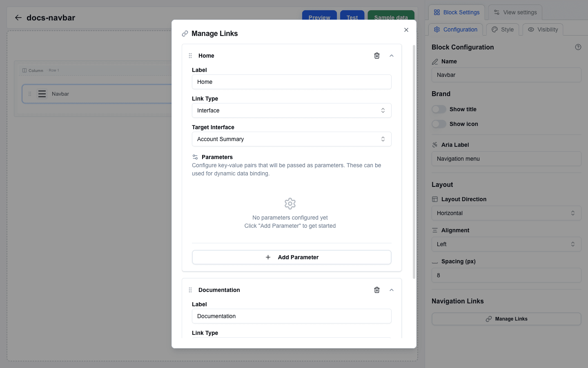
Task: Click the pencil icon beside Name
Action: click(435, 61)
